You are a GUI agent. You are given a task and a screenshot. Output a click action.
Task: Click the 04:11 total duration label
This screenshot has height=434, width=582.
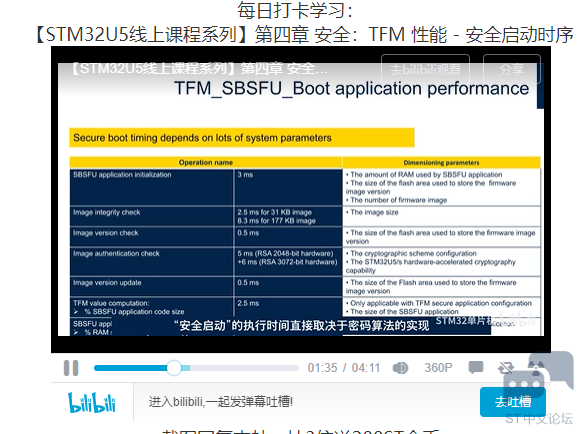[x=366, y=368]
